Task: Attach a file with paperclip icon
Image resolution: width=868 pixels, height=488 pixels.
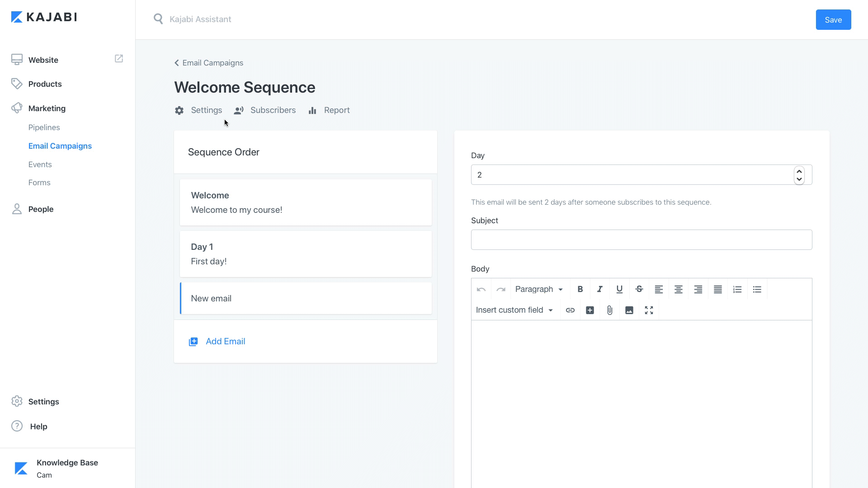Action: coord(609,310)
